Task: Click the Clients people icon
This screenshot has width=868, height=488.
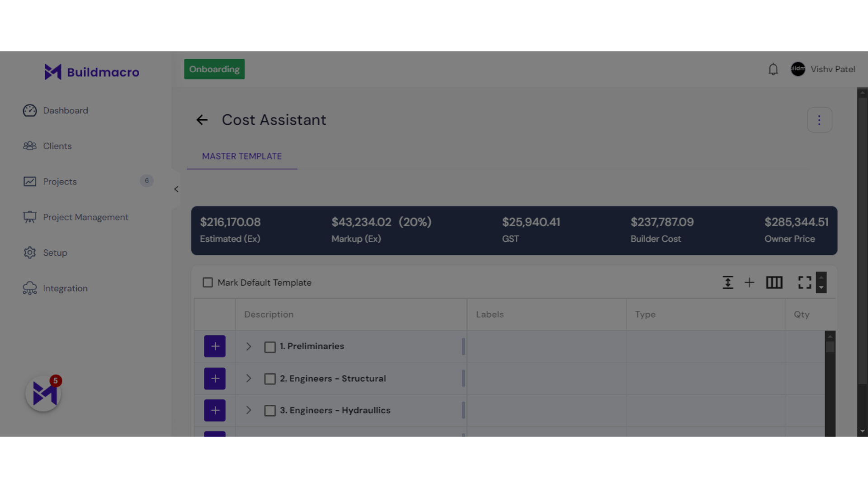Action: tap(30, 146)
